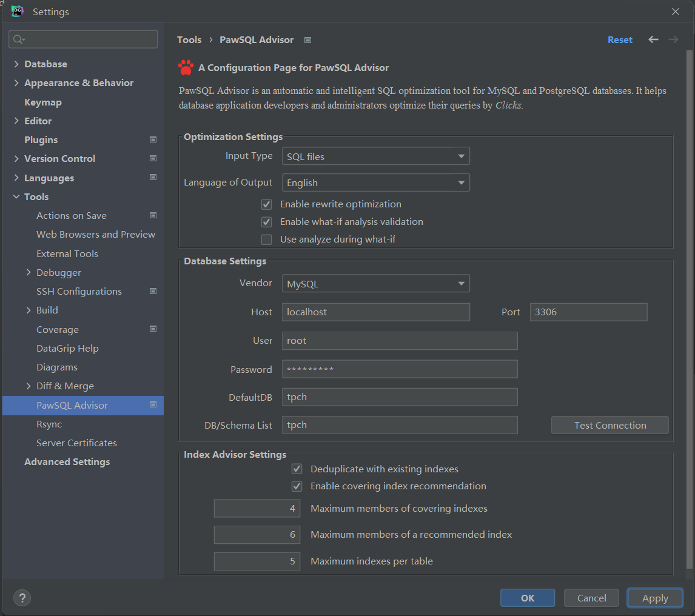
Task: Click the Reset link
Action: (620, 39)
